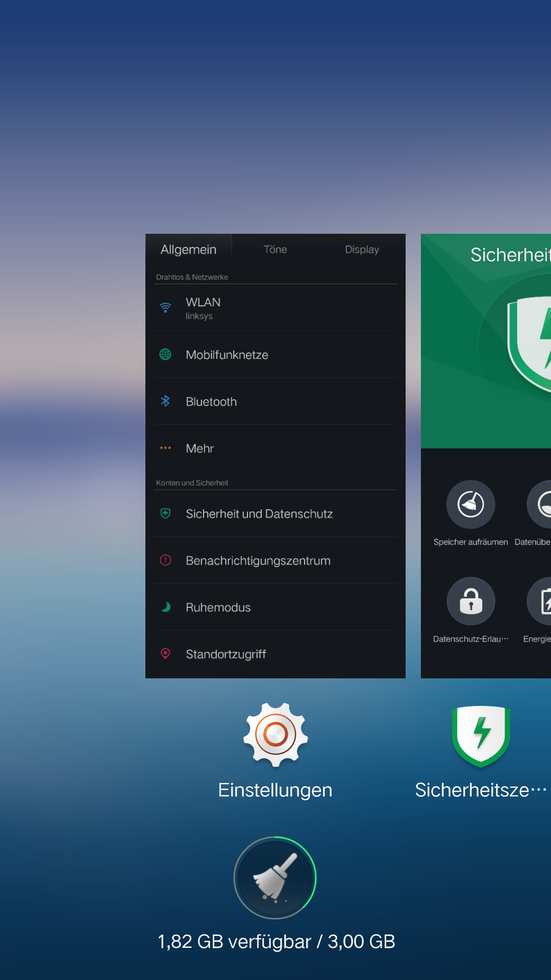Viewport: 551px width, 980px height.
Task: Tap the Speicher aufräumen label
Action: click(x=470, y=542)
